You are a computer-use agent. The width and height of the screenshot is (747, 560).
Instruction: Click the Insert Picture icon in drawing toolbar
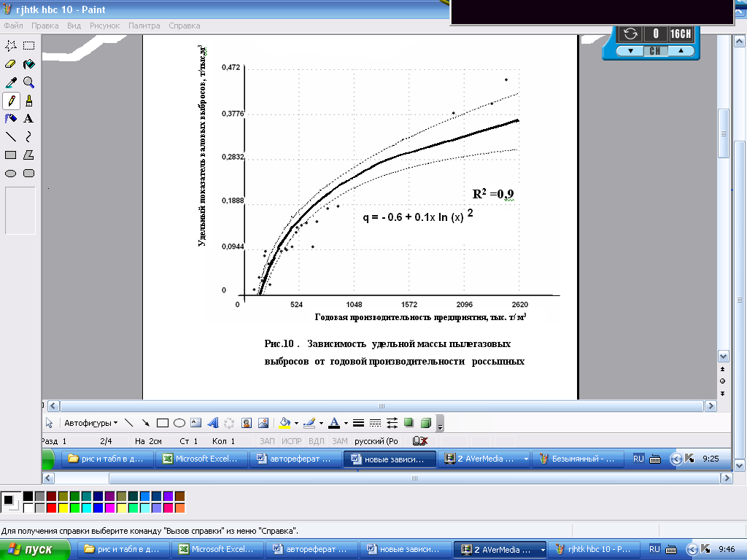[x=263, y=423]
